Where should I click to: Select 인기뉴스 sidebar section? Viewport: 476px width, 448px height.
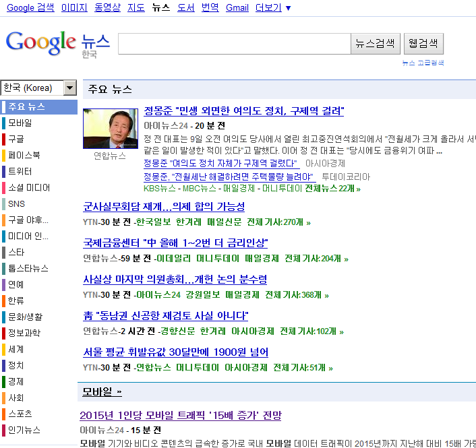(24, 430)
